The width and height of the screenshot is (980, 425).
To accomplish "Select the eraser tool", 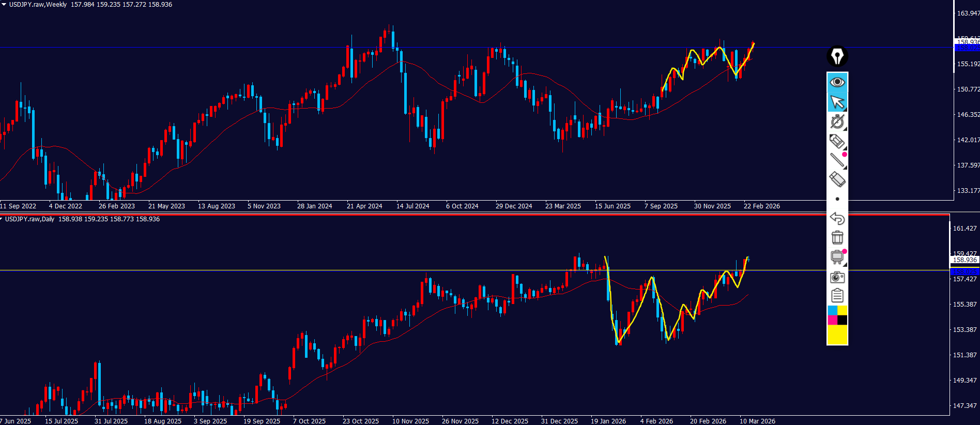I will [837, 179].
